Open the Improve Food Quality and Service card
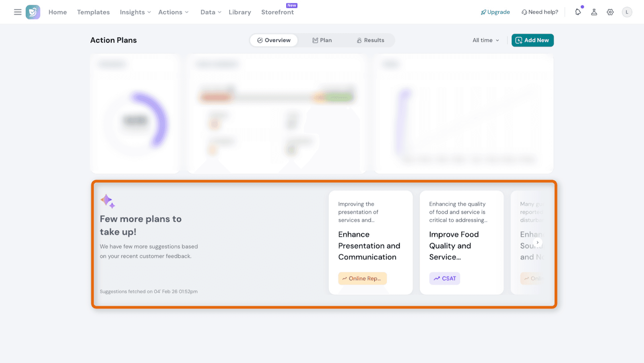Viewport: 644px width, 363px height. 461,242
